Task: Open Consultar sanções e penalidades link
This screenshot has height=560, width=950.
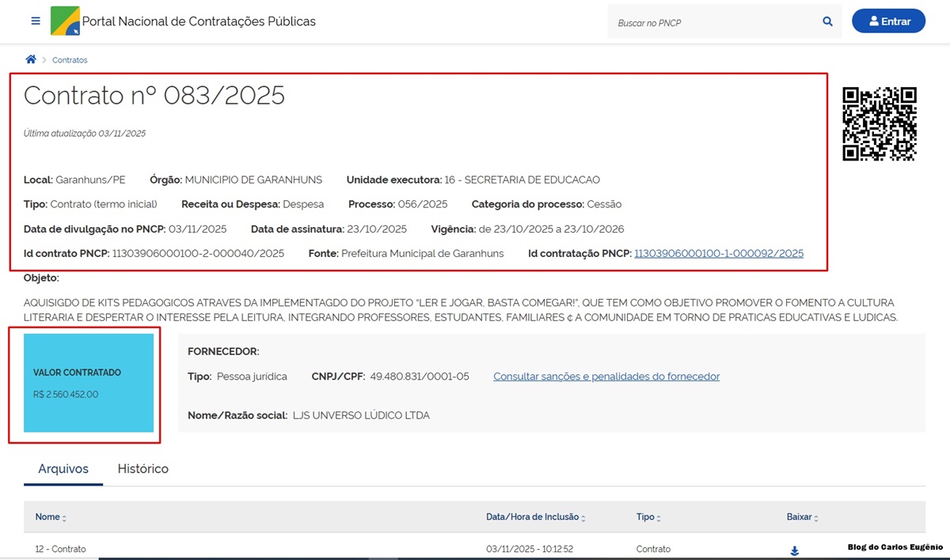Action: (x=606, y=376)
